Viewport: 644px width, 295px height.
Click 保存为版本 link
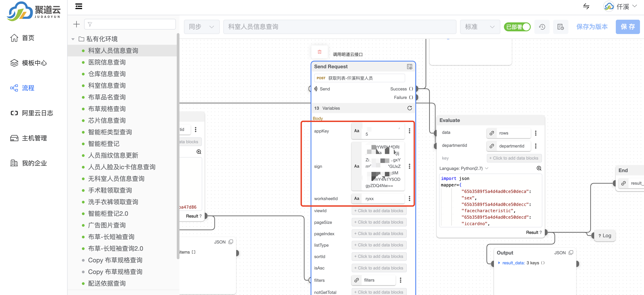click(x=592, y=27)
